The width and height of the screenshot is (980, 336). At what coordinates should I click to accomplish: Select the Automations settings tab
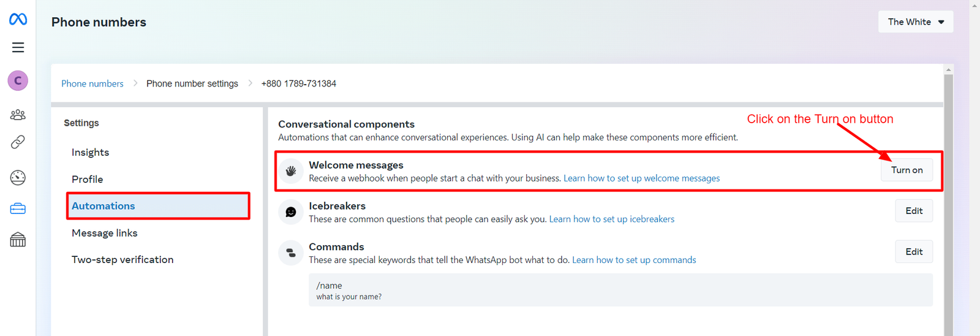158,206
